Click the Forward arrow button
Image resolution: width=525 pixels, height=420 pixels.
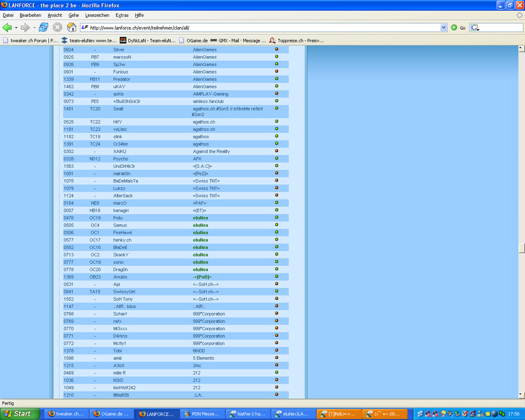point(25,28)
